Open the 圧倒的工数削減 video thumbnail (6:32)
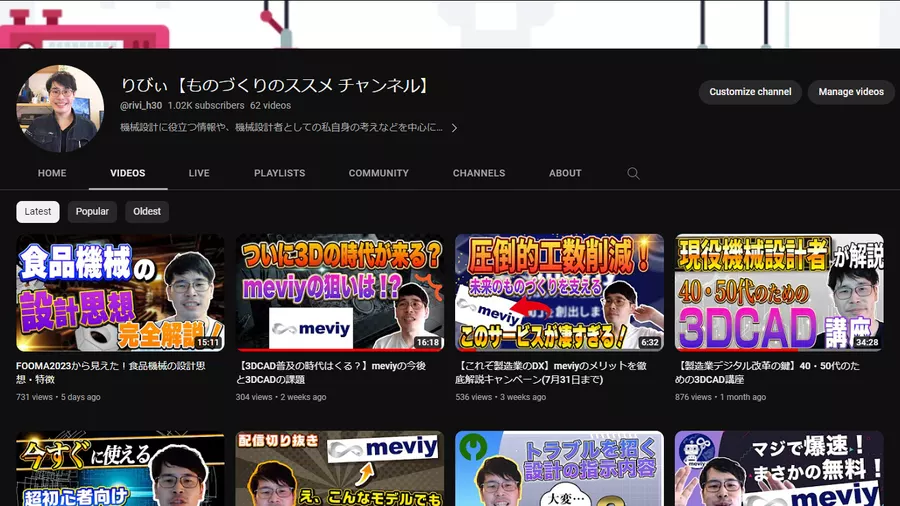 point(560,293)
